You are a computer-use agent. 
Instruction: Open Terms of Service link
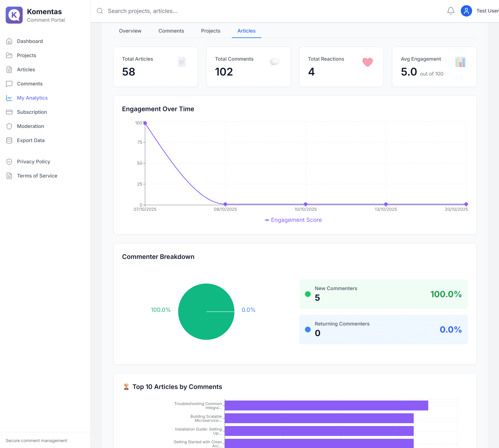[x=37, y=176]
